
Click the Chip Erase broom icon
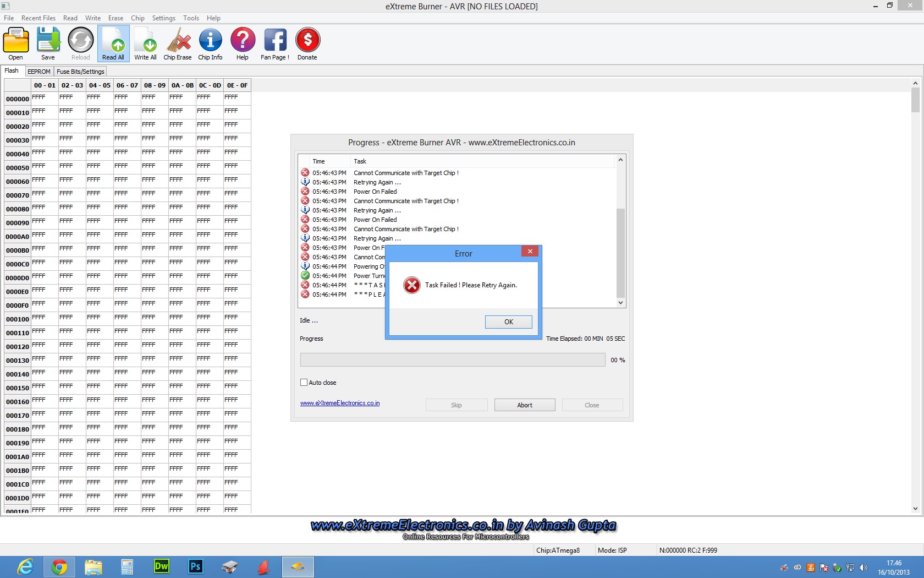(x=178, y=43)
